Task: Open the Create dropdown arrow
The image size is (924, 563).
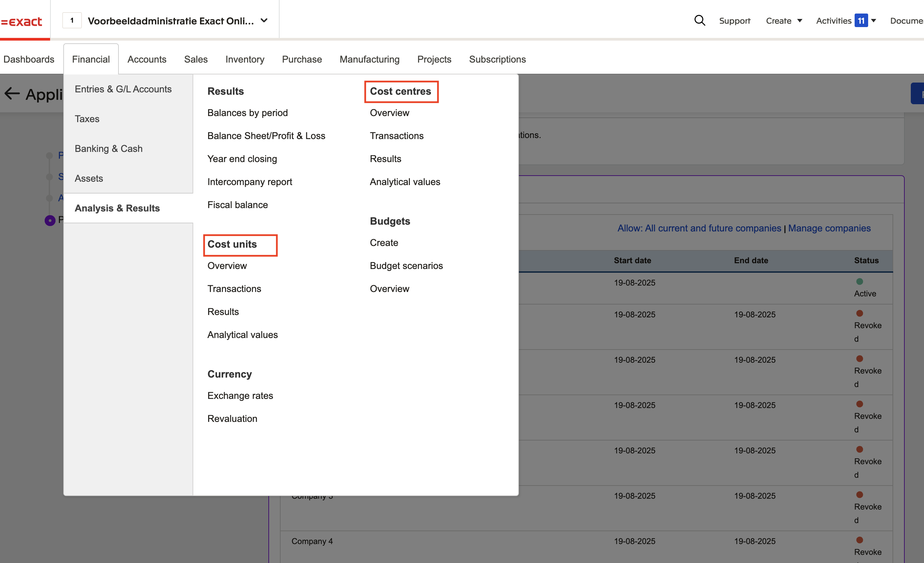Action: pos(800,21)
